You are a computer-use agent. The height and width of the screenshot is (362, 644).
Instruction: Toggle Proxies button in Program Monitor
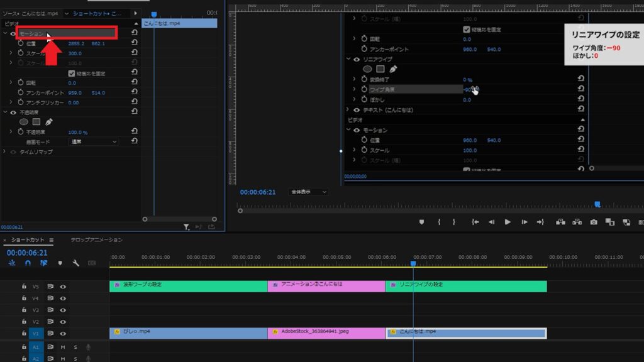point(626,222)
